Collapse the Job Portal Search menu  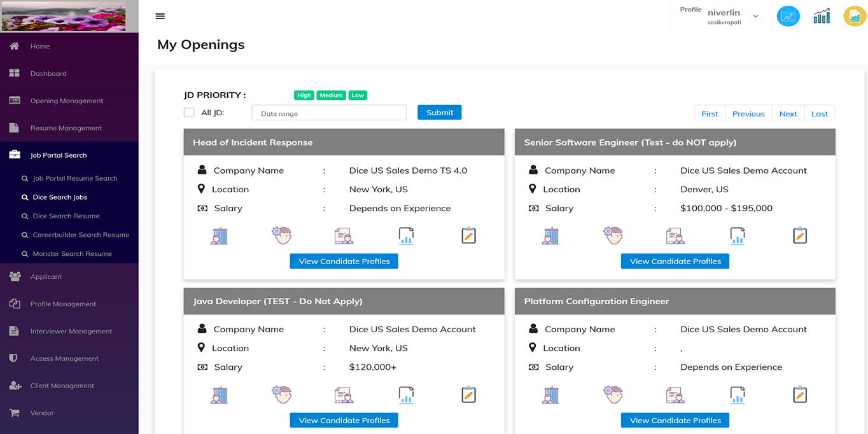pos(59,155)
